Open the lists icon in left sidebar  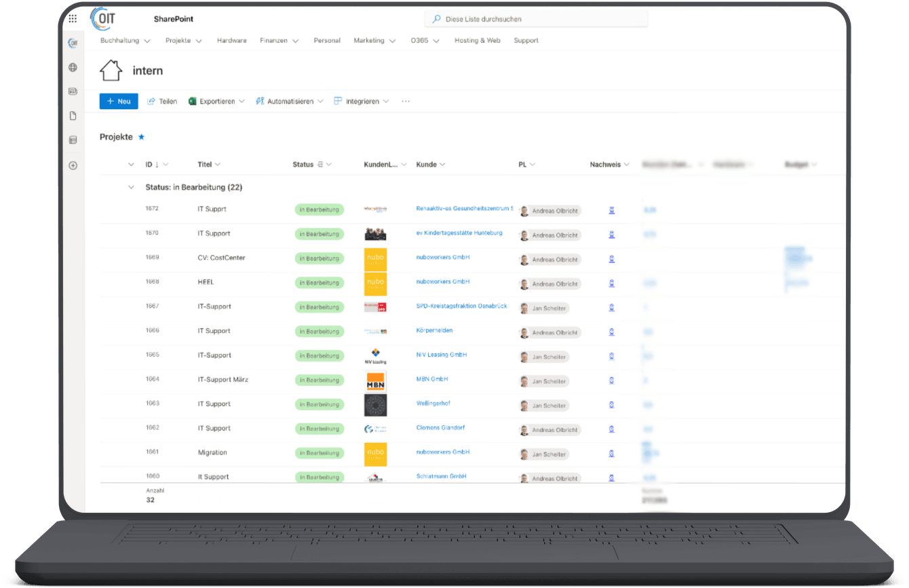pos(73,140)
